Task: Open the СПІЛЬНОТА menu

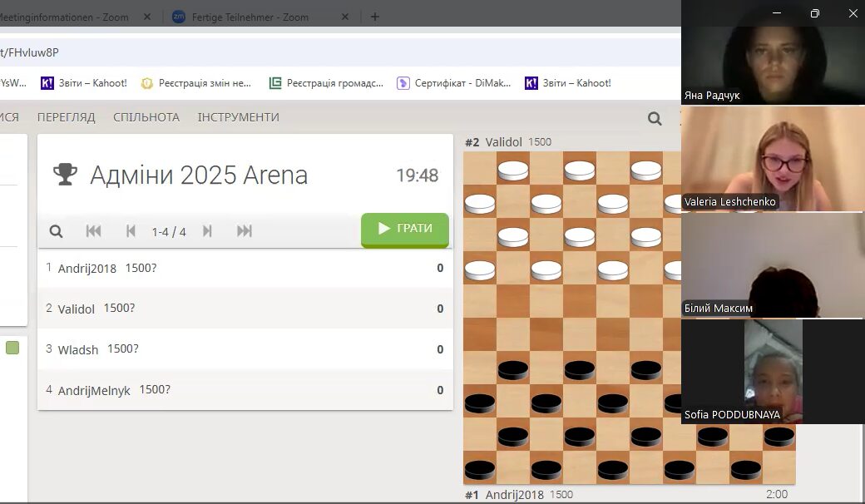Action: click(146, 117)
